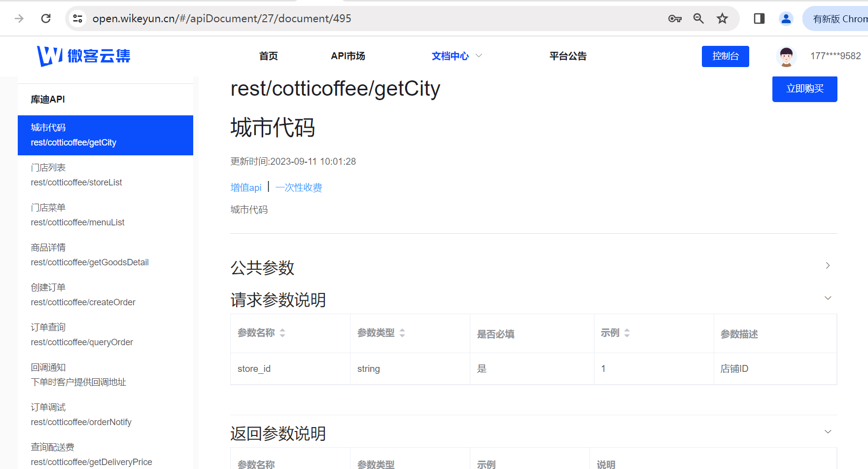Open Chrome profile avatar icon
The height and width of the screenshot is (469, 868).
click(x=786, y=19)
